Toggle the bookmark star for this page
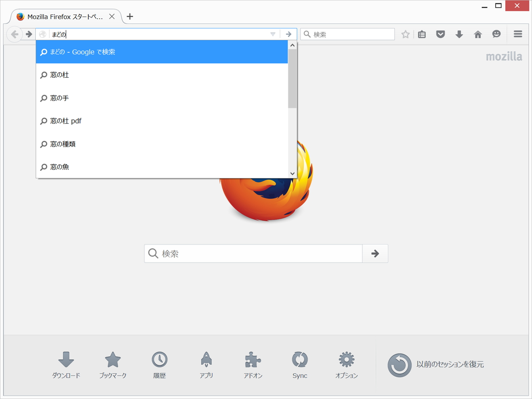Image resolution: width=532 pixels, height=399 pixels. (405, 34)
